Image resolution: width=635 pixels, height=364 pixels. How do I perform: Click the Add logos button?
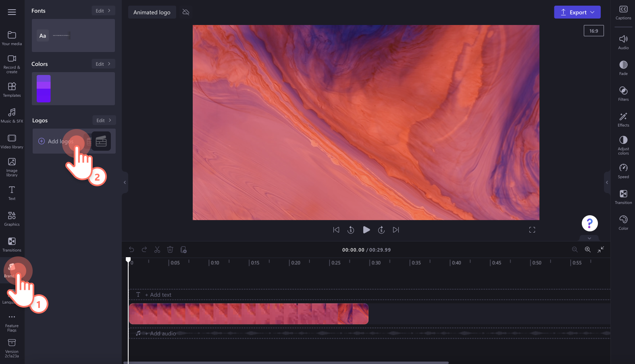click(56, 141)
